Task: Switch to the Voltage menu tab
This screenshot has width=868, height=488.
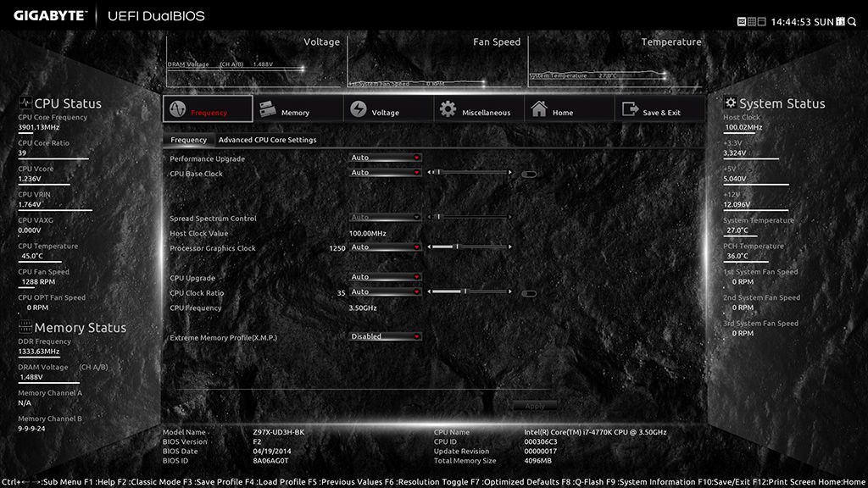Action: point(388,109)
